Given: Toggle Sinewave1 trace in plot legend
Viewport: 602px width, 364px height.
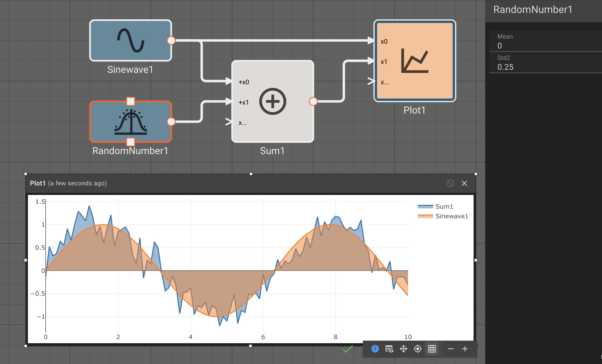Looking at the screenshot, I should [x=443, y=216].
